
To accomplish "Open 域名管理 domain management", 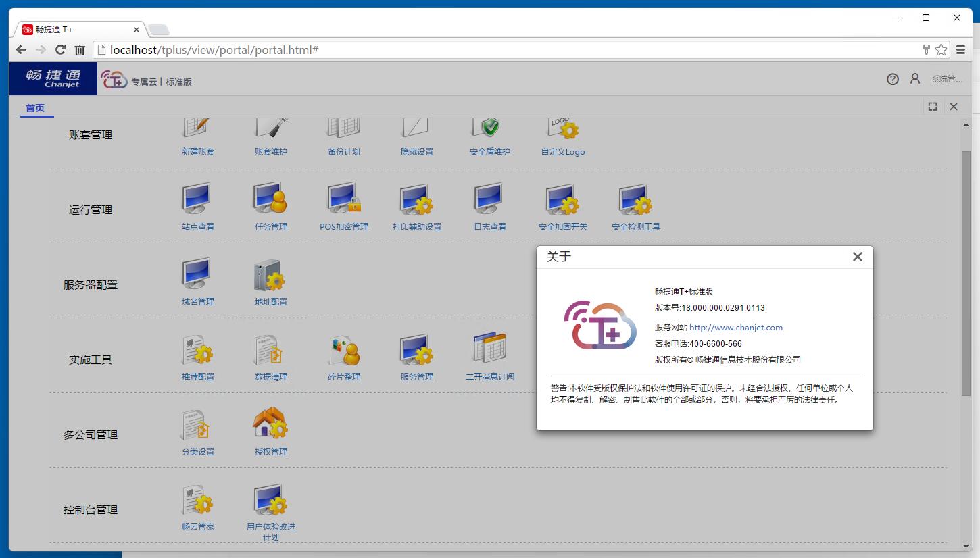I will (197, 275).
